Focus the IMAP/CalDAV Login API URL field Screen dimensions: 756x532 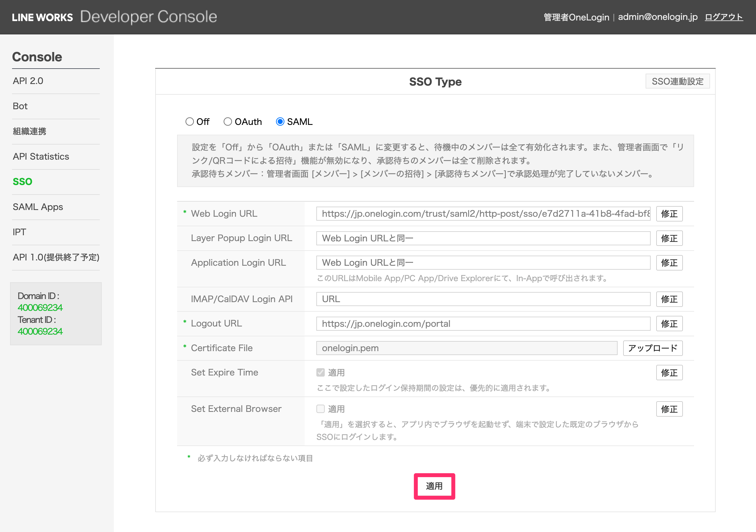click(x=483, y=299)
